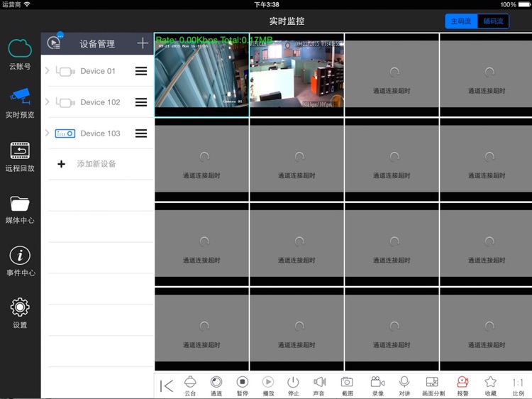532x399 pixels.
Task: Click the red 报警 alarm icon
Action: click(x=462, y=386)
